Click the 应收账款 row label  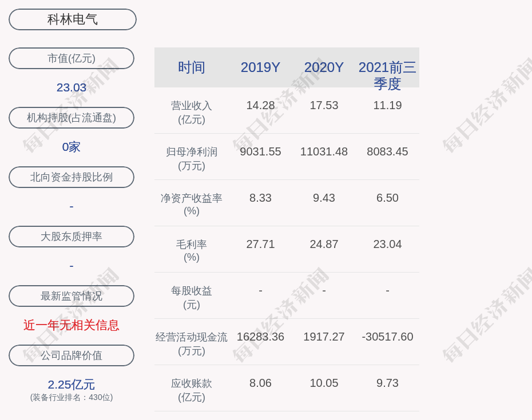click(x=192, y=390)
